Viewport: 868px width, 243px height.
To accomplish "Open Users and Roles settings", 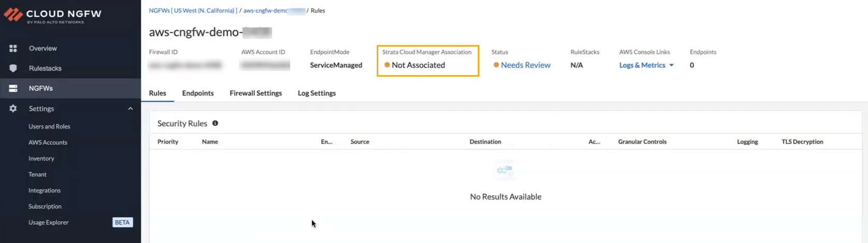I will pos(49,126).
